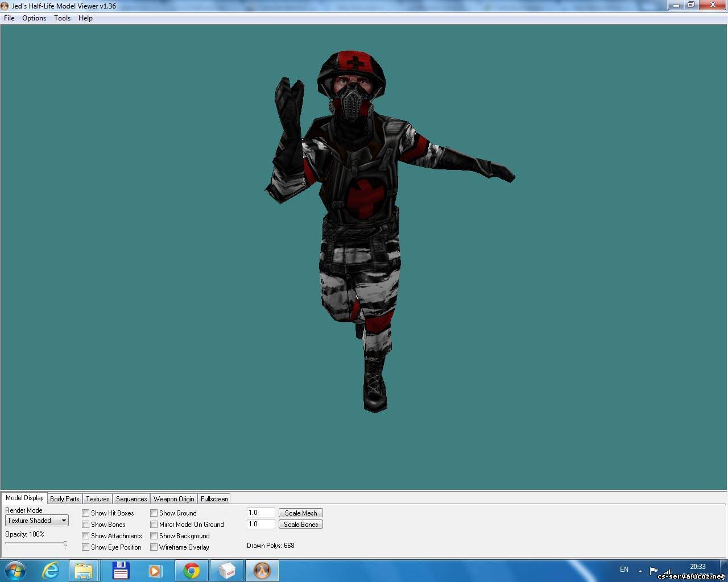The width and height of the screenshot is (728, 582).
Task: Switch to the Fullscreen tab
Action: click(x=214, y=499)
